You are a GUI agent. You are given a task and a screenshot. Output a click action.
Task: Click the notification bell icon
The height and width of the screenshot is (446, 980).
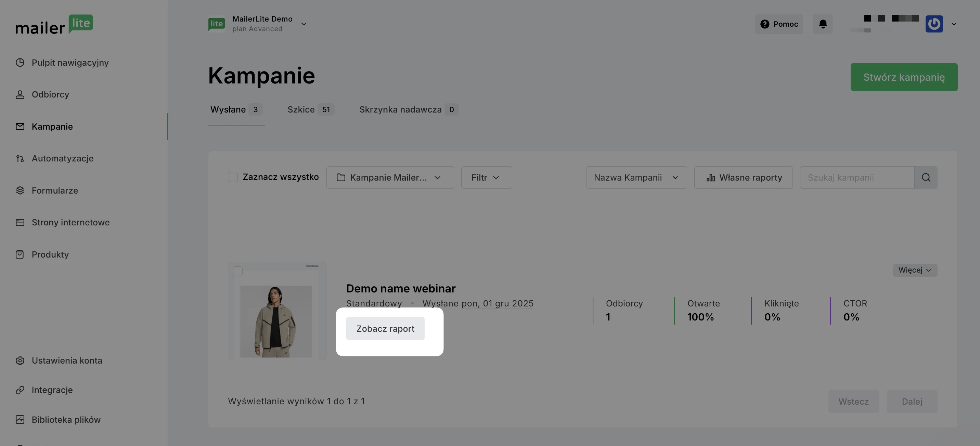[823, 24]
